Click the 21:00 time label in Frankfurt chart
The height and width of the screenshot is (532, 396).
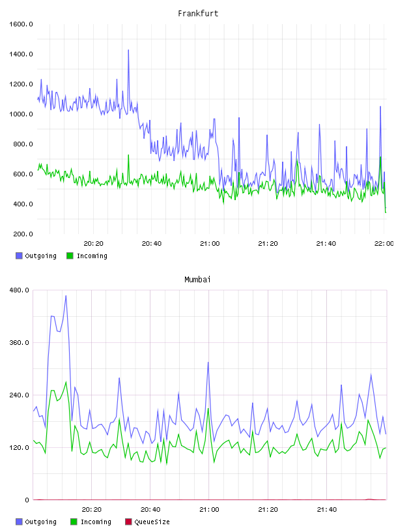(210, 244)
